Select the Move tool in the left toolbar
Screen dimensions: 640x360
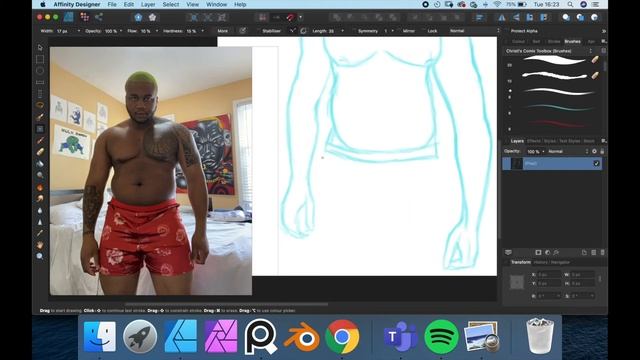(40, 48)
